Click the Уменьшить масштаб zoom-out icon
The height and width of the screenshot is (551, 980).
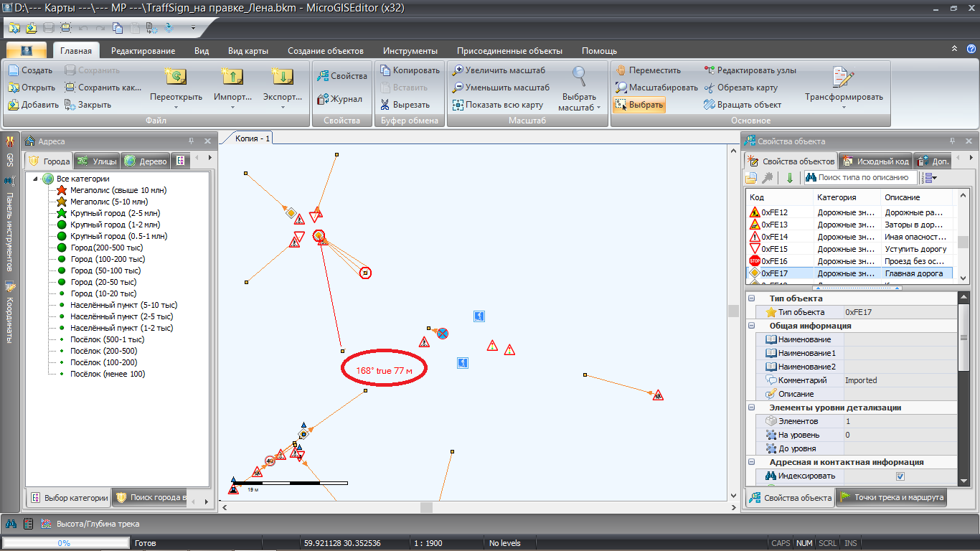pyautogui.click(x=458, y=88)
